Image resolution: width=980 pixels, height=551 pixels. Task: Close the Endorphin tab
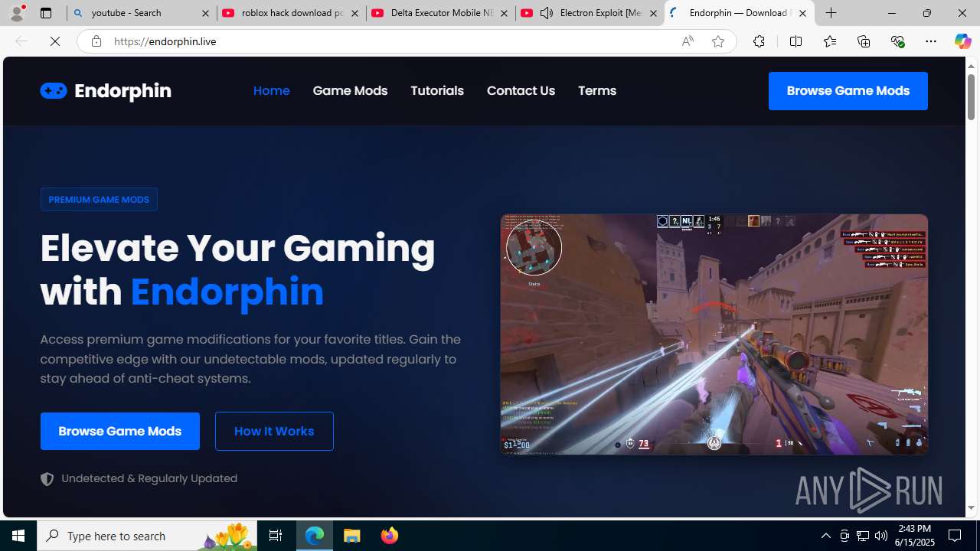802,13
